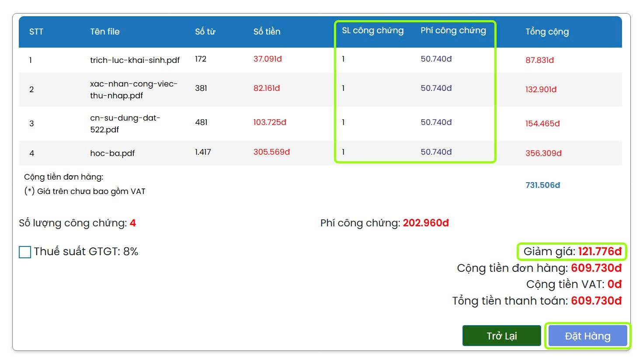Click the Số từ column header
This screenshot has height=364, width=643.
point(205,32)
